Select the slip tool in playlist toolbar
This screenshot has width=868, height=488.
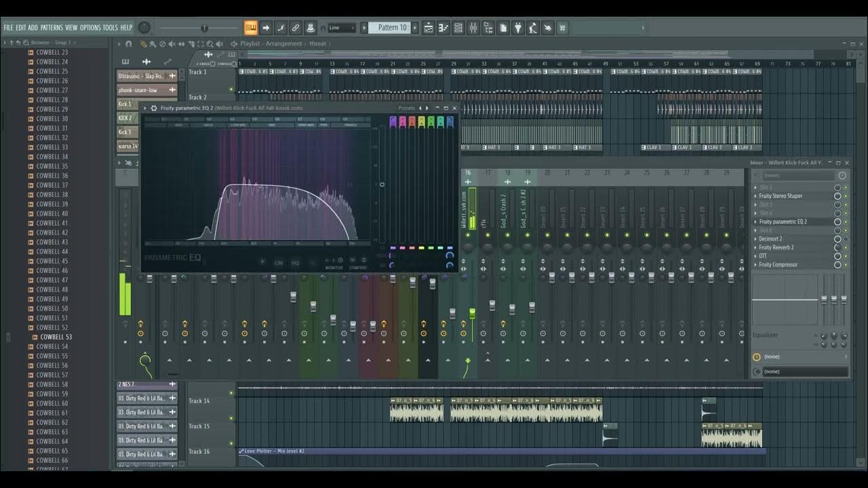coord(181,44)
